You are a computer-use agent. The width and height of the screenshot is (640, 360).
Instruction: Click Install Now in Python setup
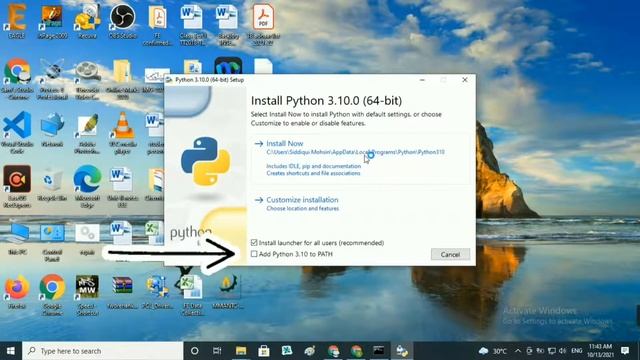(284, 143)
